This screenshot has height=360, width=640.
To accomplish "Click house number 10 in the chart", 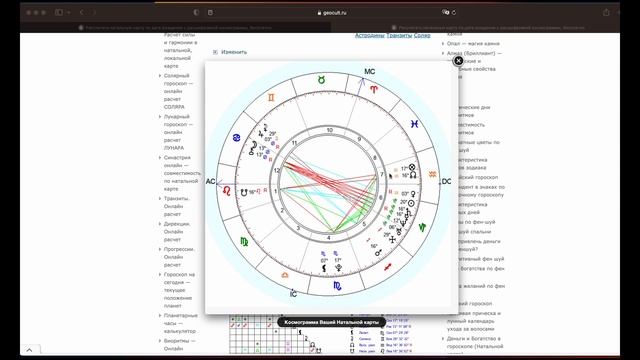I will (x=329, y=130).
